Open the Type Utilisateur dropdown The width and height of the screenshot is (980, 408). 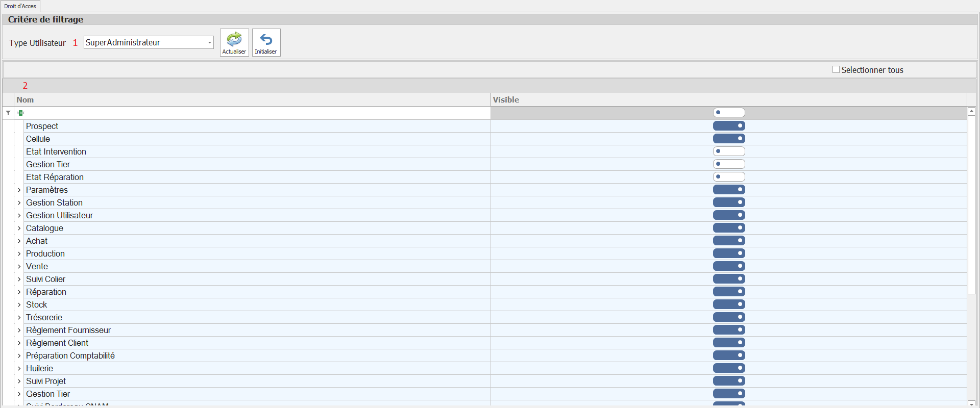[x=209, y=43]
